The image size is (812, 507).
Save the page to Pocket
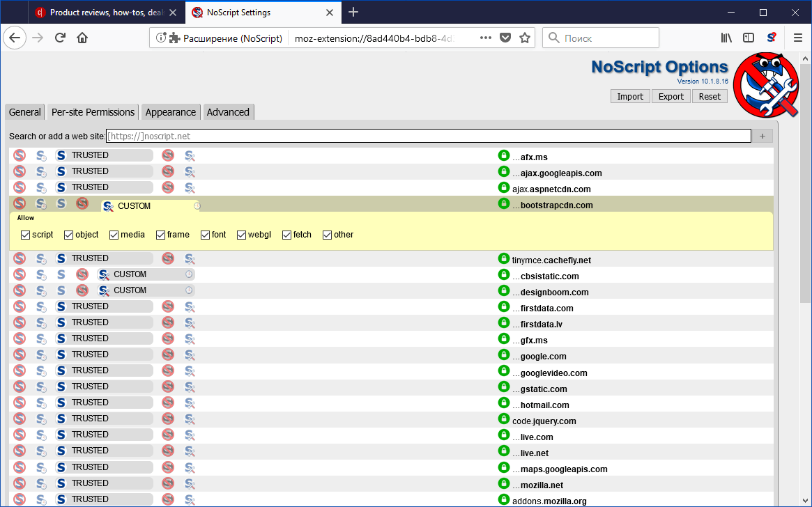[x=505, y=38]
